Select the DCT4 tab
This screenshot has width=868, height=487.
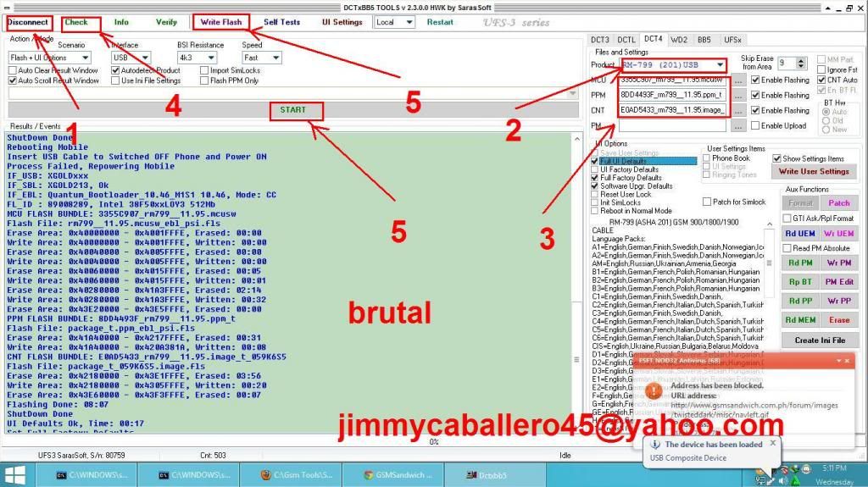(654, 39)
